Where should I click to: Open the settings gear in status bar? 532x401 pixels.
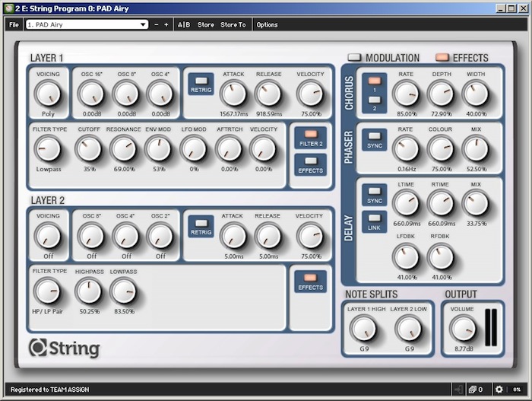pyautogui.click(x=499, y=390)
